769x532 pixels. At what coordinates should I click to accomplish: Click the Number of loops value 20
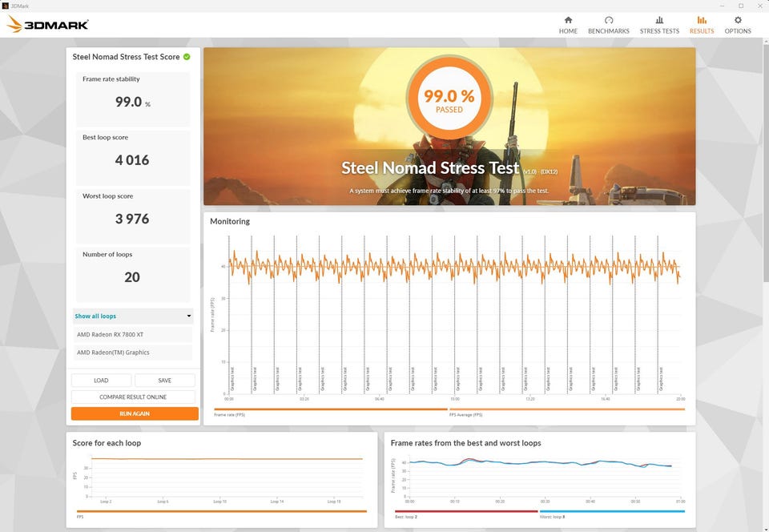click(x=132, y=277)
